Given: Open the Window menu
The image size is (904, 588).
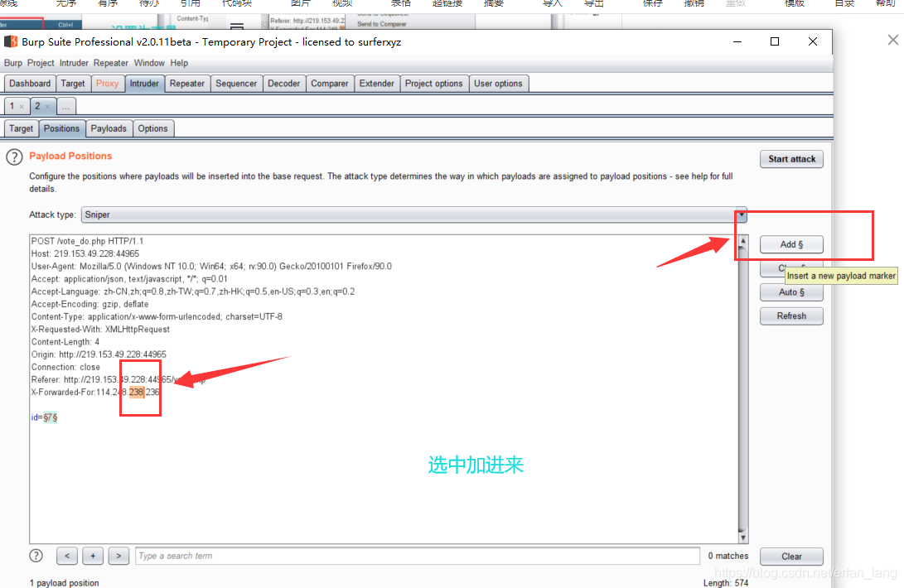Looking at the screenshot, I should tap(149, 63).
